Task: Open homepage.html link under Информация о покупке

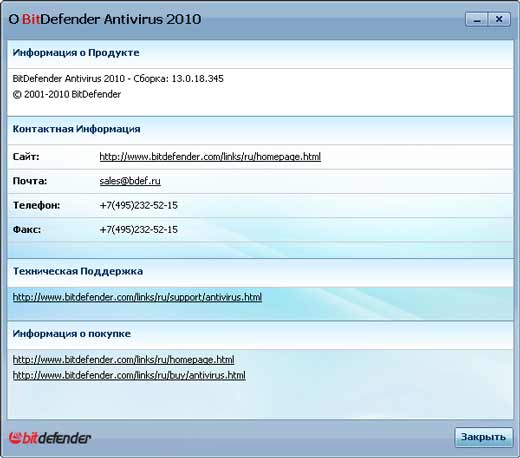Action: pos(123,360)
